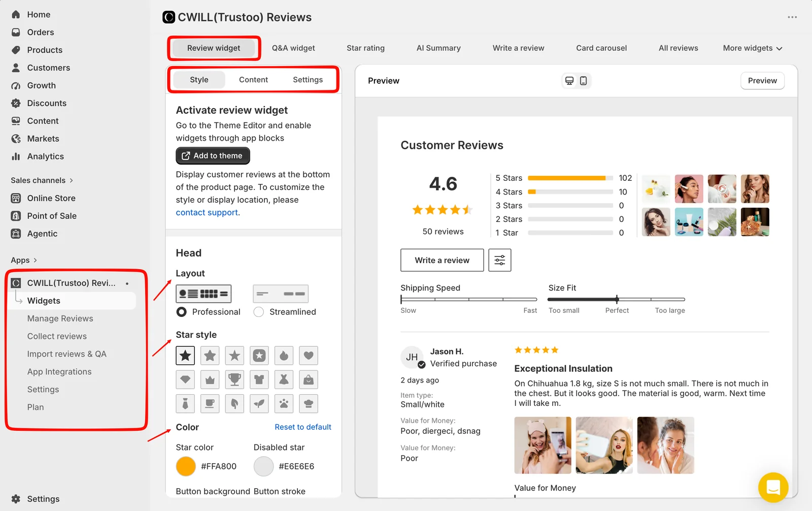
Task: Select the Streamlined layout radio button
Action: 259,312
